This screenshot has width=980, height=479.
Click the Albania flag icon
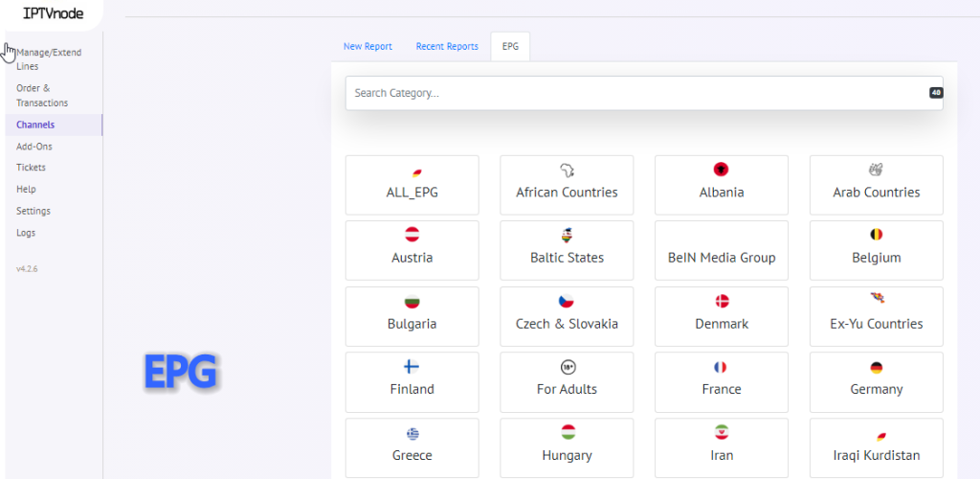pos(721,170)
